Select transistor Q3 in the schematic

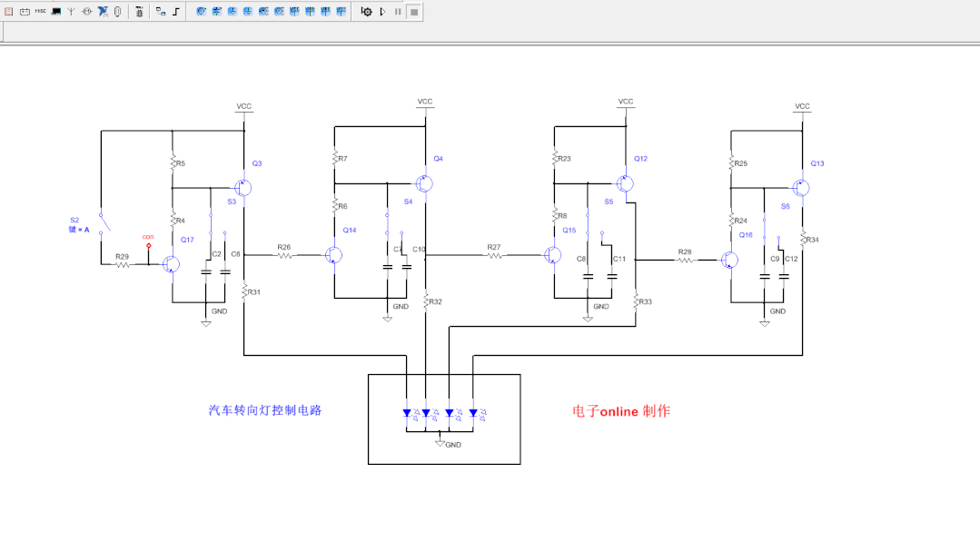click(243, 185)
